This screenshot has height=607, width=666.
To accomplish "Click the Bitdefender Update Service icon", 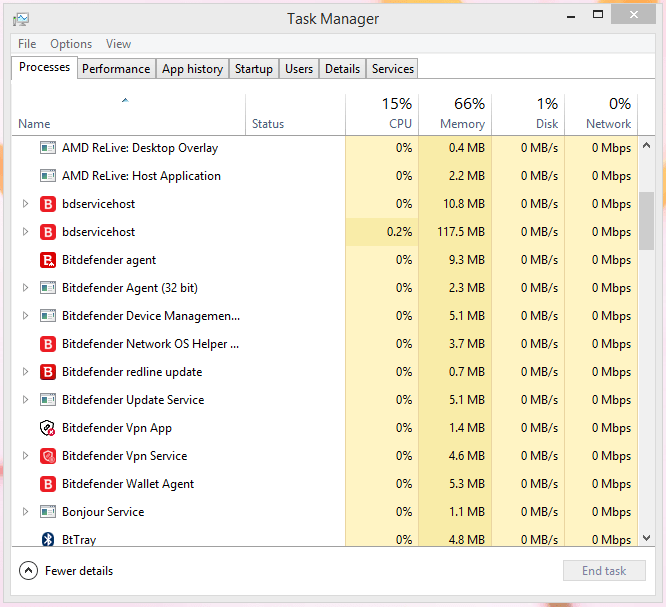I will click(x=48, y=400).
